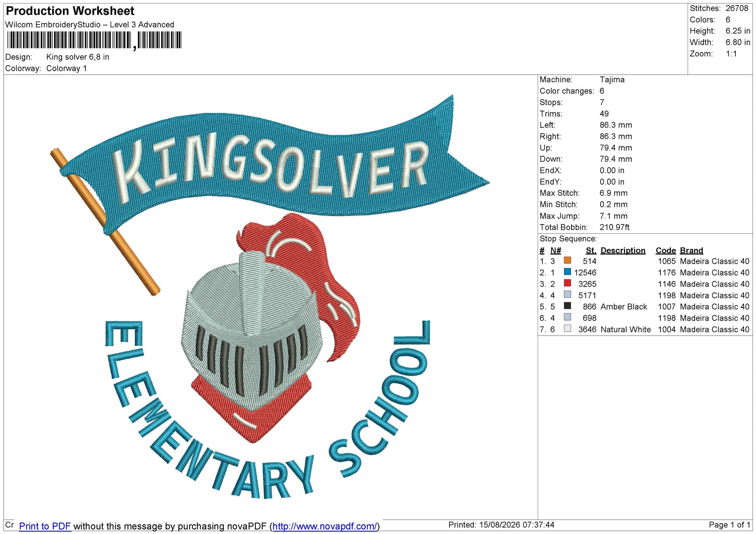Click the black Amber Black swatch
The width and height of the screenshot is (756, 534).
[567, 306]
